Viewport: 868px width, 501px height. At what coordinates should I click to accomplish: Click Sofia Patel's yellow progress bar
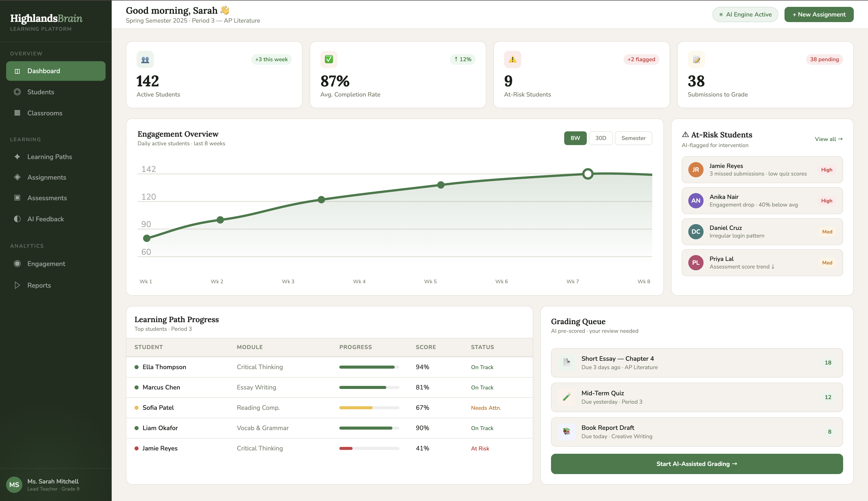(x=356, y=408)
